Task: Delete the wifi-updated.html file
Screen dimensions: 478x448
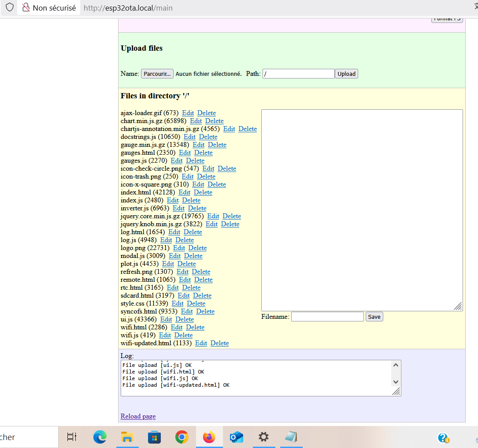Action: point(219,343)
